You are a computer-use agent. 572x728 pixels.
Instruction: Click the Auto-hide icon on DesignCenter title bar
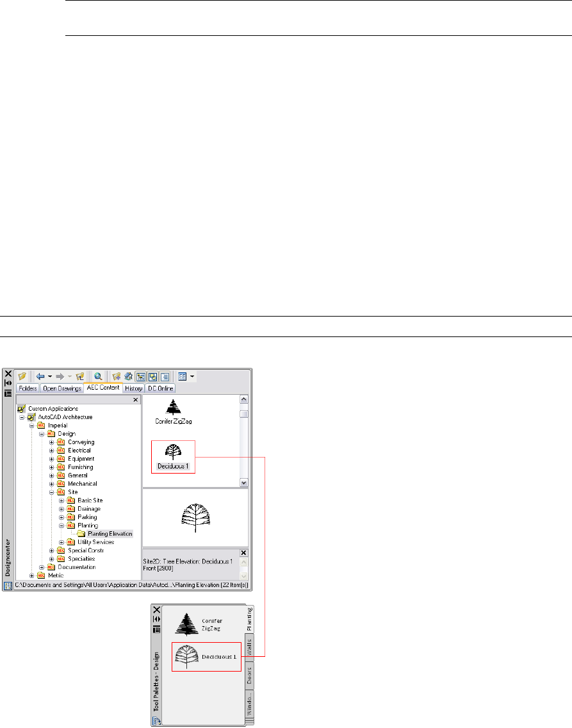[x=8, y=383]
